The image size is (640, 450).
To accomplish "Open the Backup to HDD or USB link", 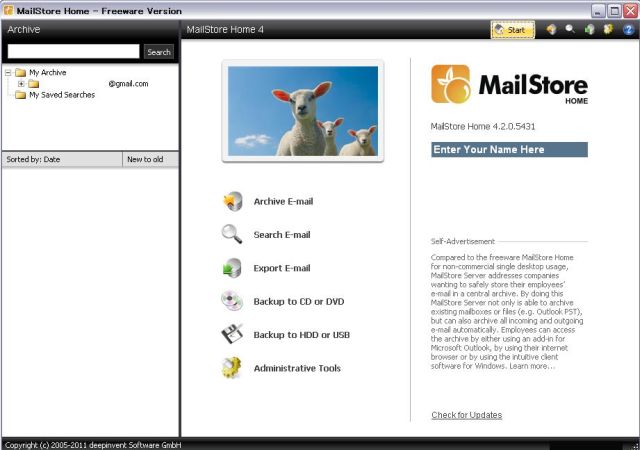I will point(302,335).
